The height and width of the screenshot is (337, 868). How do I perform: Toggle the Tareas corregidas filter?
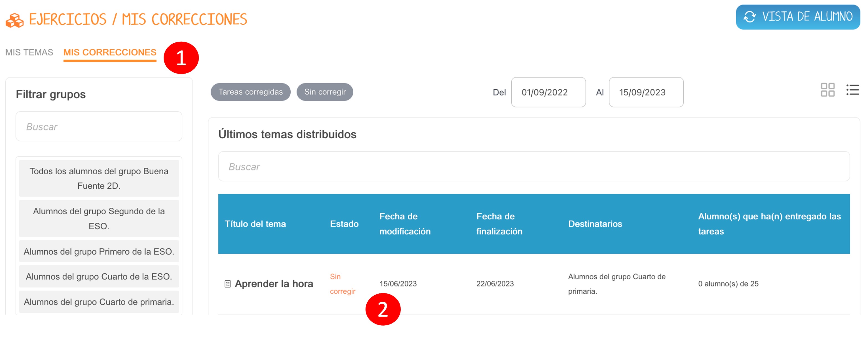click(250, 92)
